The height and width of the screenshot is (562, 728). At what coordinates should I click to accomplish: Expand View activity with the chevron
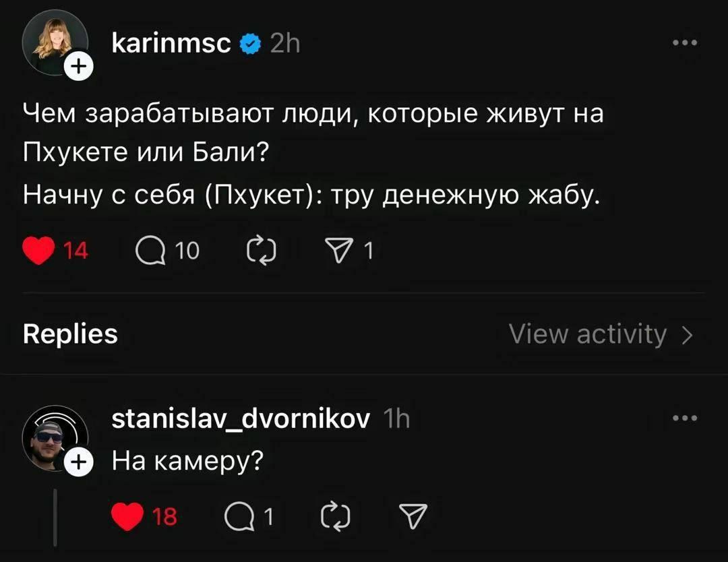687,334
